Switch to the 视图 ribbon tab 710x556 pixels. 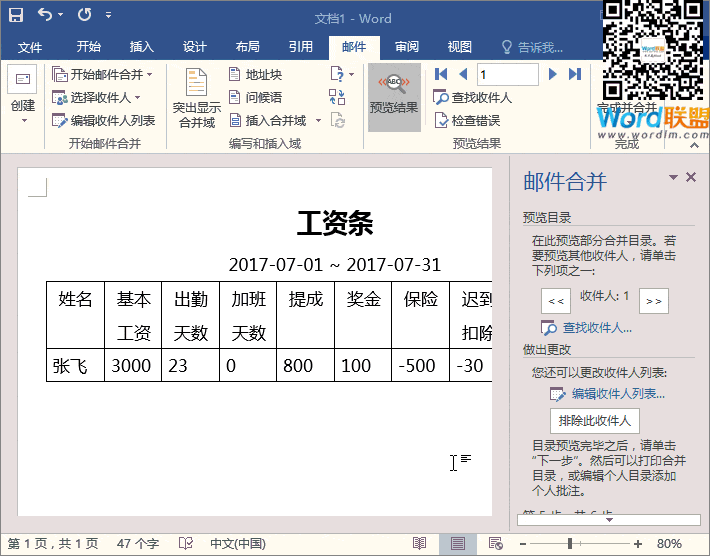pos(460,47)
